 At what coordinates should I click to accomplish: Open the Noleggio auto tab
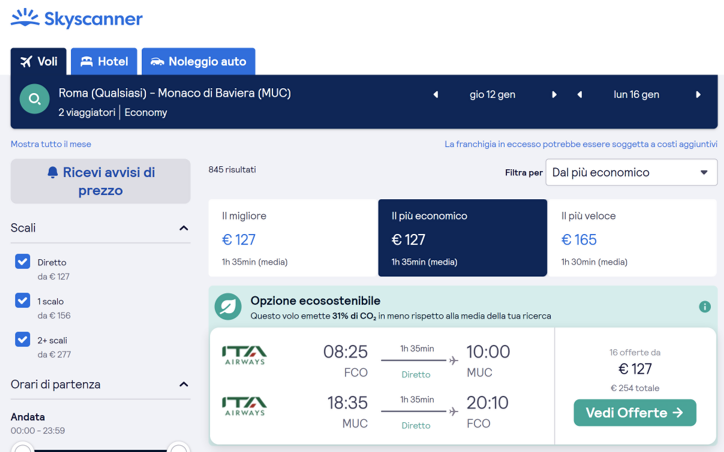(x=198, y=61)
